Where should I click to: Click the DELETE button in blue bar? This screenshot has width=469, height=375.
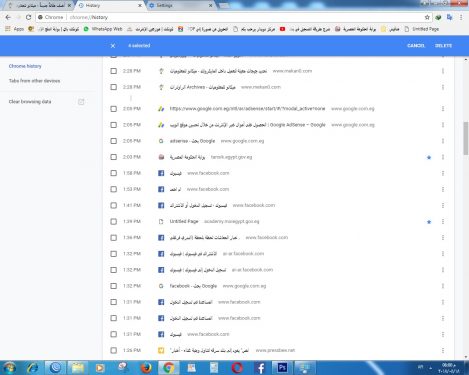[443, 46]
